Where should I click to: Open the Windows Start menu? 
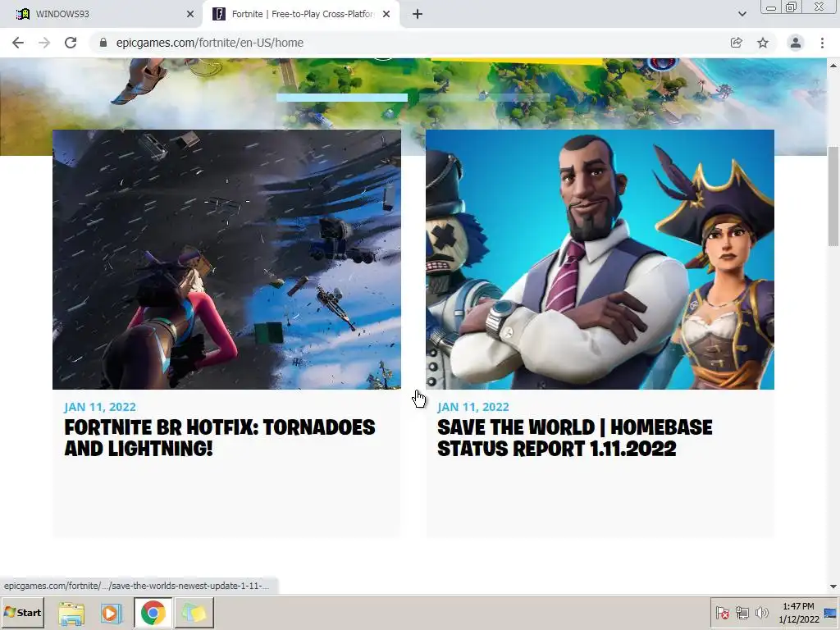tap(22, 613)
